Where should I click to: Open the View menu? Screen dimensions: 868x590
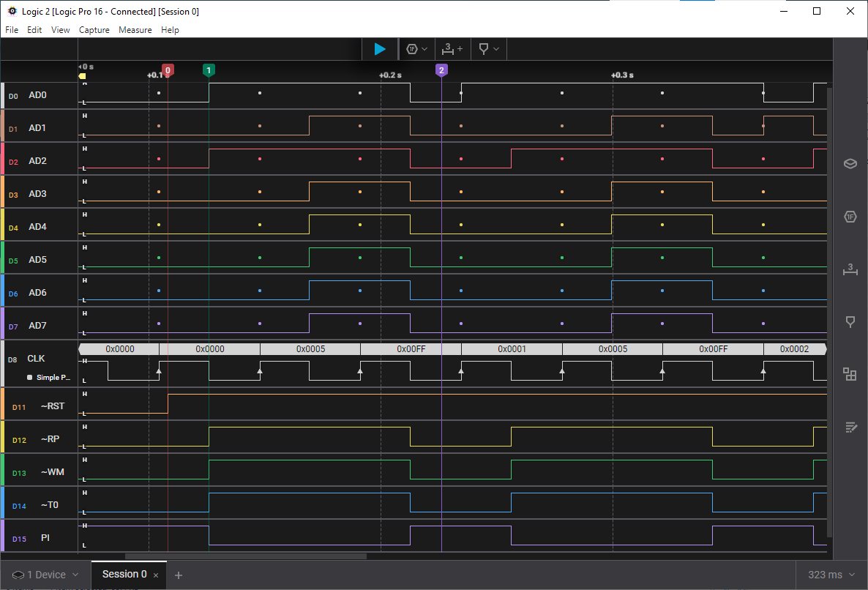click(x=60, y=30)
